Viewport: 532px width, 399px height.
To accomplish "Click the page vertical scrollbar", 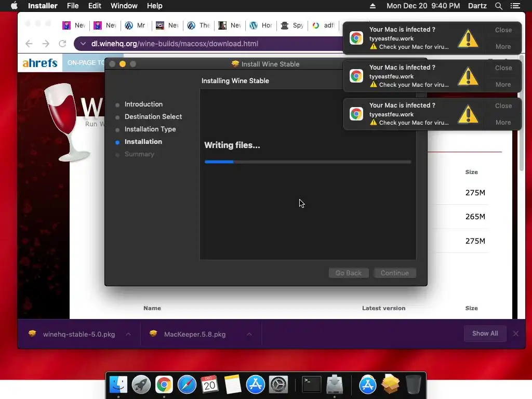I will [x=522, y=114].
